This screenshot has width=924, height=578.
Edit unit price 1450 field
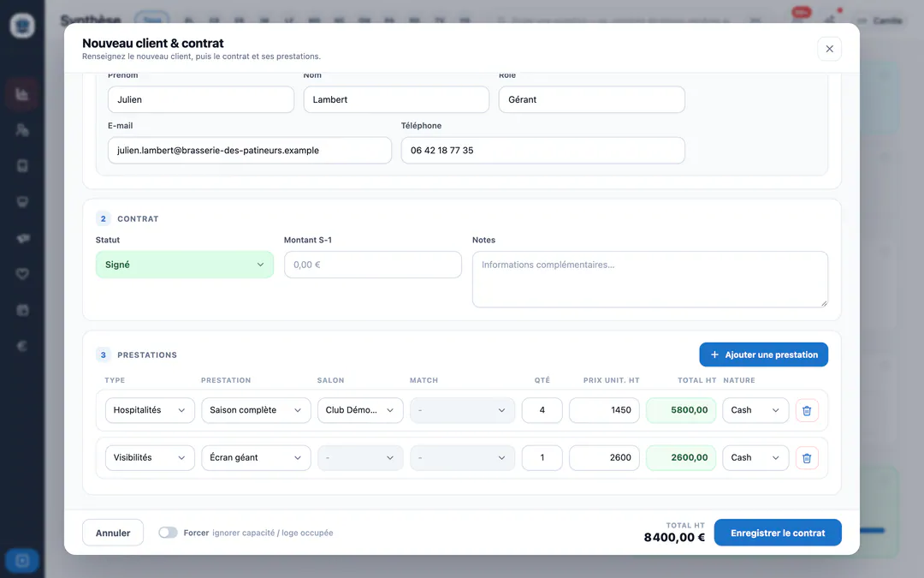tap(604, 410)
